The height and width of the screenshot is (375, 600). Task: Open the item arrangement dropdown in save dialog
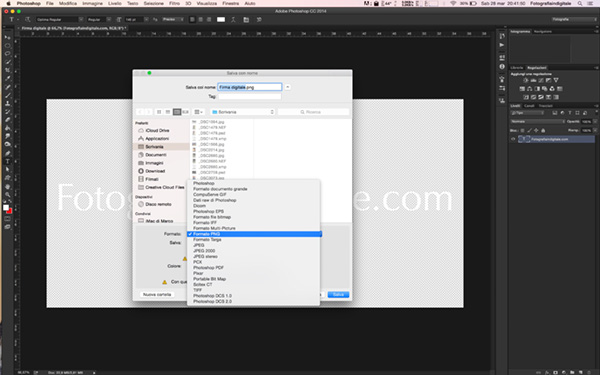point(199,112)
